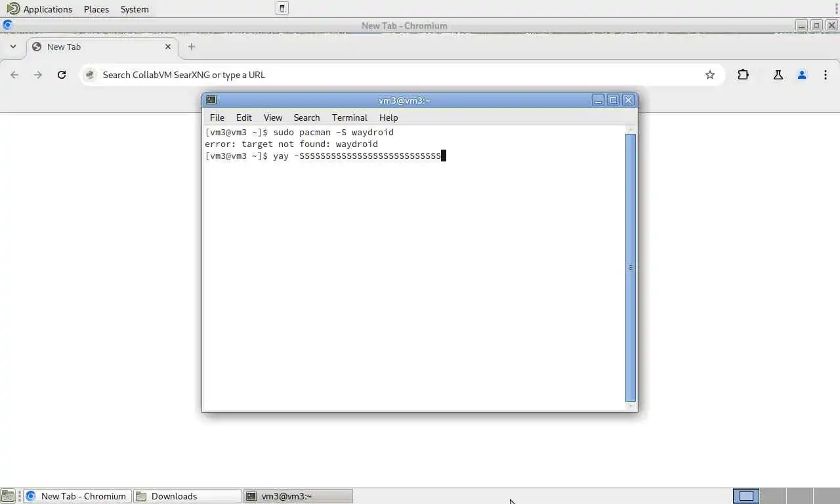Close the Chromium window

coord(831,26)
